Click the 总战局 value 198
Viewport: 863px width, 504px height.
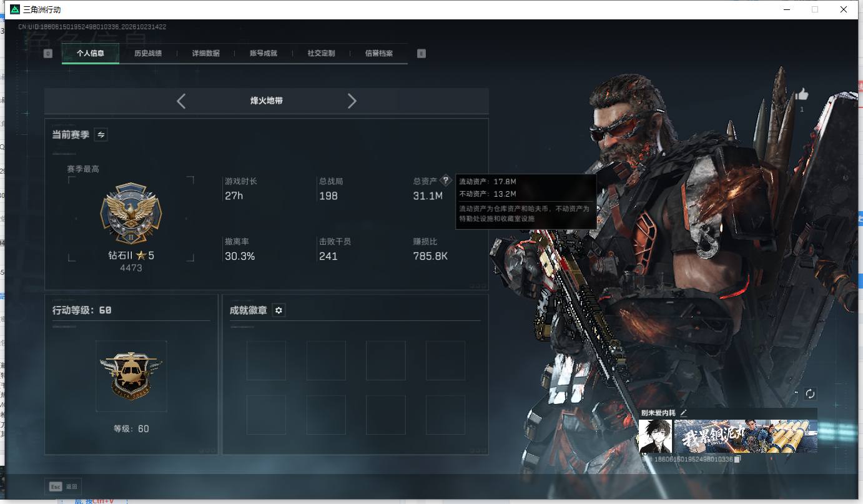click(328, 196)
